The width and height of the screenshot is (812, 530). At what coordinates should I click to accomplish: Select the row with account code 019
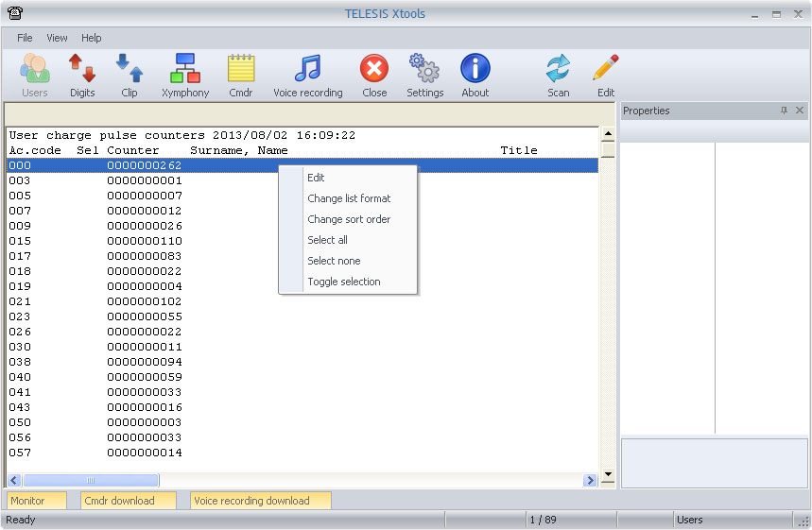click(x=95, y=286)
